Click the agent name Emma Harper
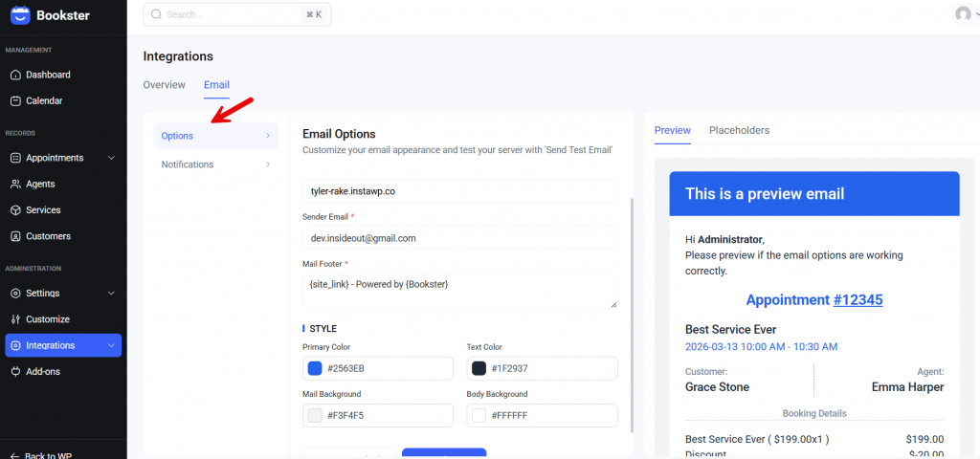The width and height of the screenshot is (980, 459). [x=907, y=387]
